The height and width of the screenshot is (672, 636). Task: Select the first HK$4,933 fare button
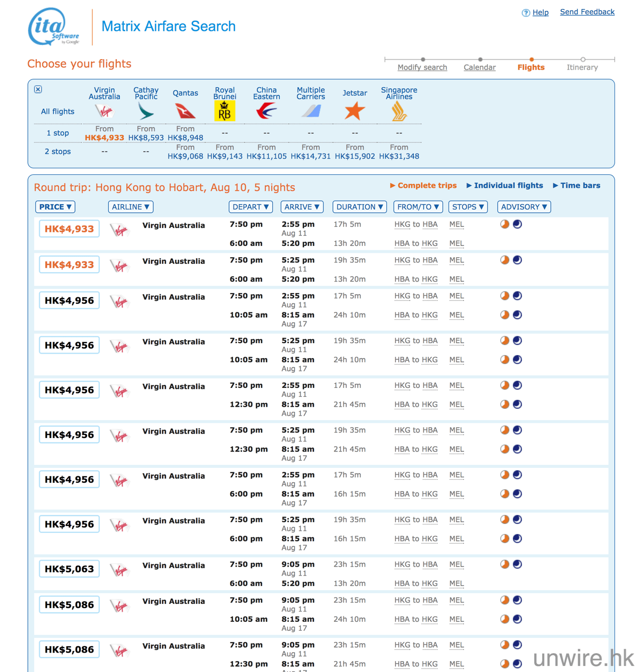69,229
